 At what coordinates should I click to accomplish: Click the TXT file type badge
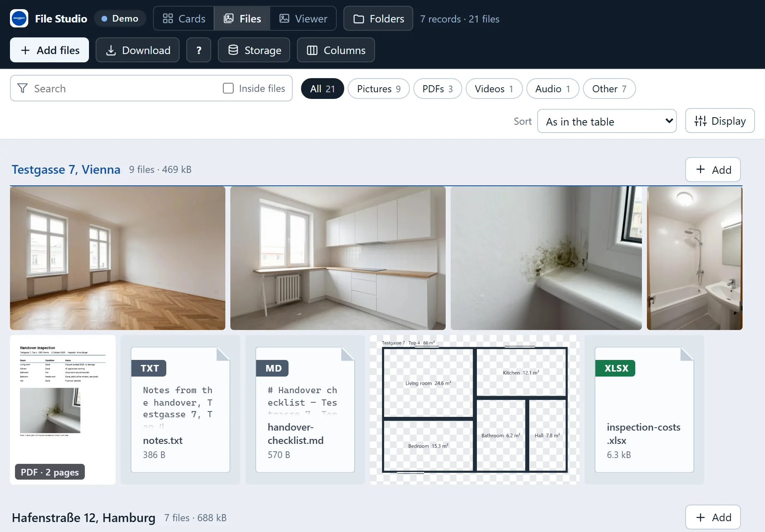click(149, 368)
